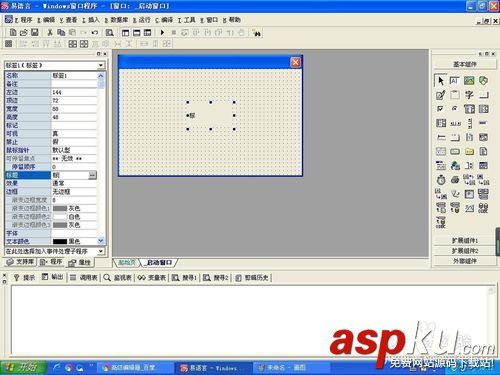Viewport: 500px width, 375px height.
Task: Open the 帮助 menu
Action: [231, 20]
